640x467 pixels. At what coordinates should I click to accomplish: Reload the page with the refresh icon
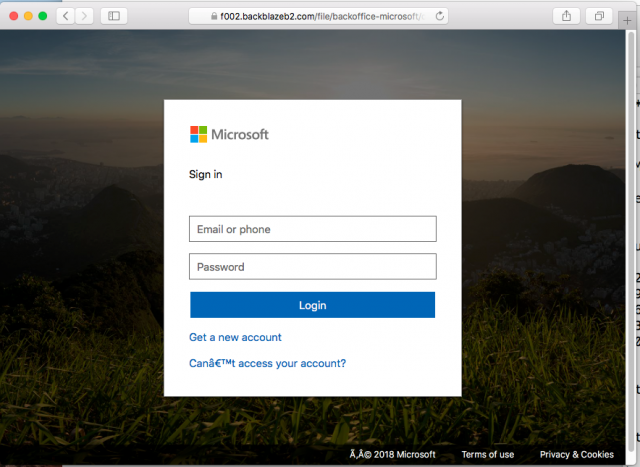click(440, 16)
